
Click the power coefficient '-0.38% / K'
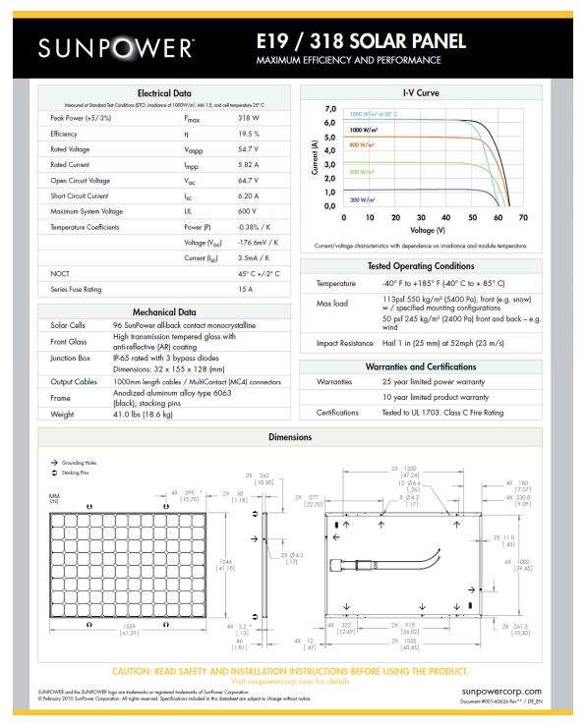click(x=255, y=227)
